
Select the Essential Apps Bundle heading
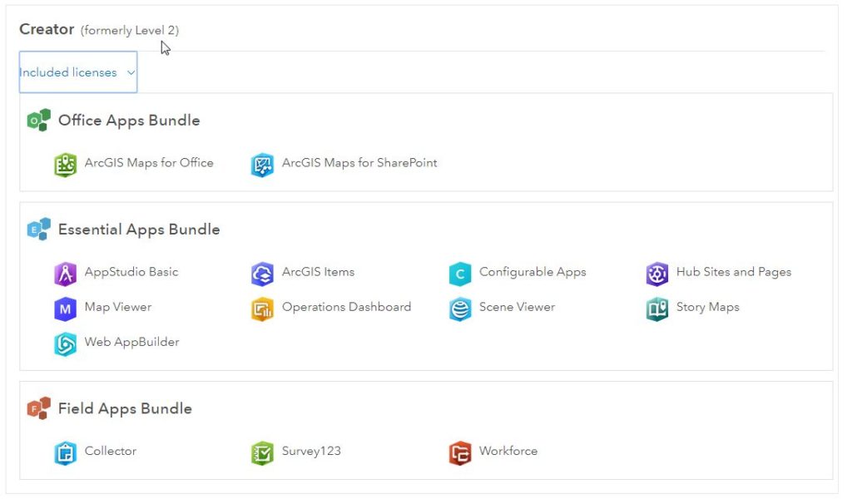click(139, 230)
